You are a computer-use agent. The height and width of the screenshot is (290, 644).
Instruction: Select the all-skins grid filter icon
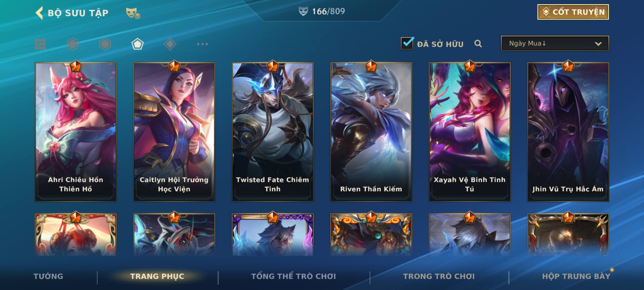pos(40,44)
